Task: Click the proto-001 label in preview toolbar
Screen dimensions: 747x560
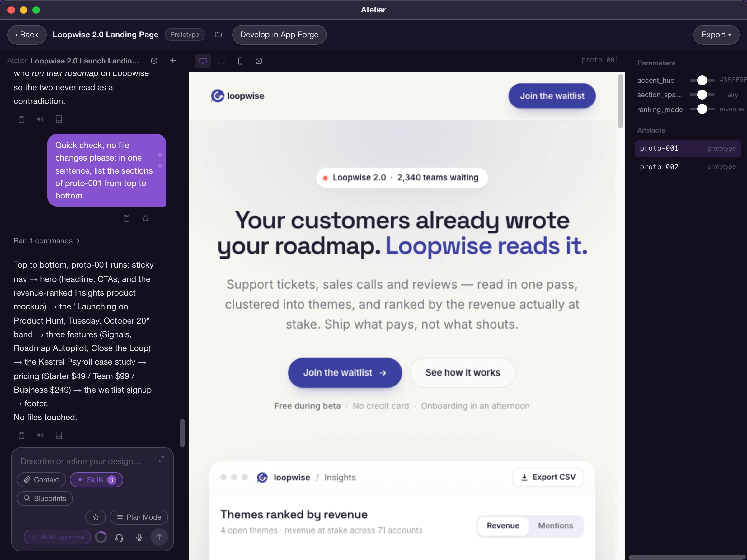Action: tap(600, 60)
